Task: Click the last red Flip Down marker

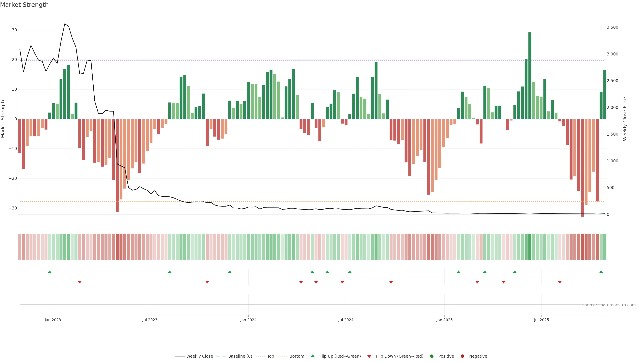Action: click(560, 282)
